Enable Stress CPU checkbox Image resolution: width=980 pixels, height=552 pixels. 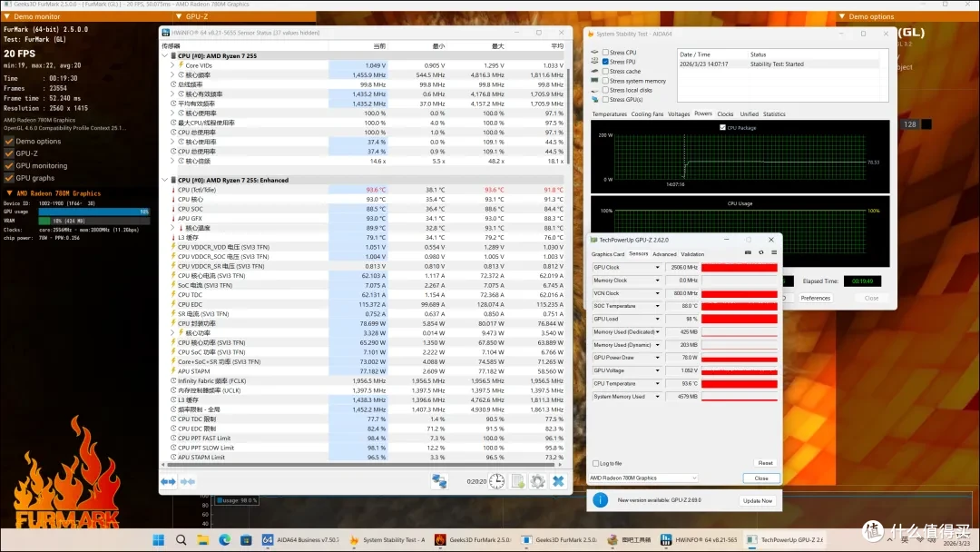click(x=605, y=53)
